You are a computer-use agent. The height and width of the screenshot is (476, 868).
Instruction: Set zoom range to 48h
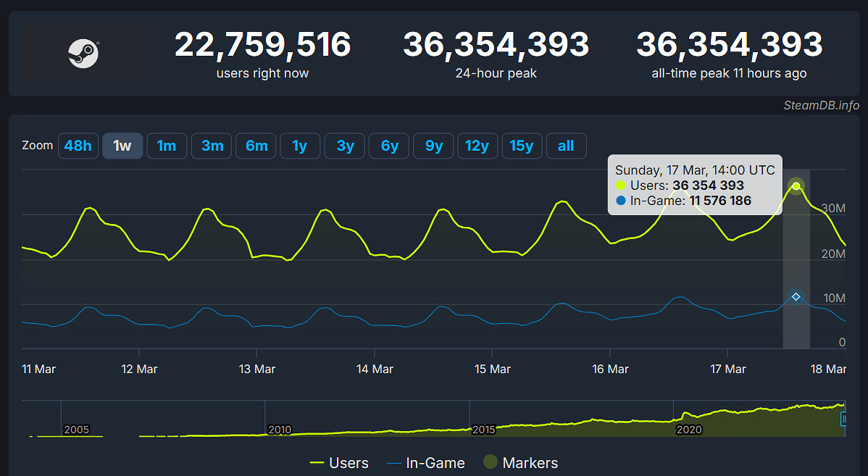[78, 146]
